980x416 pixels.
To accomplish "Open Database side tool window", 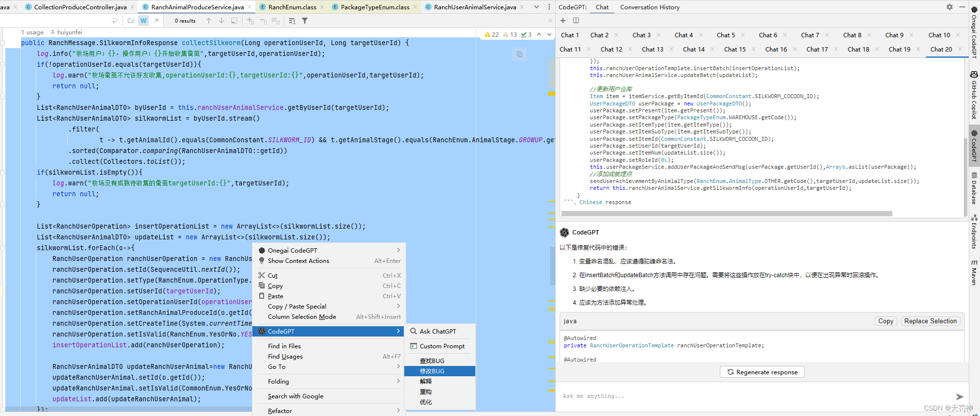I will (x=974, y=188).
